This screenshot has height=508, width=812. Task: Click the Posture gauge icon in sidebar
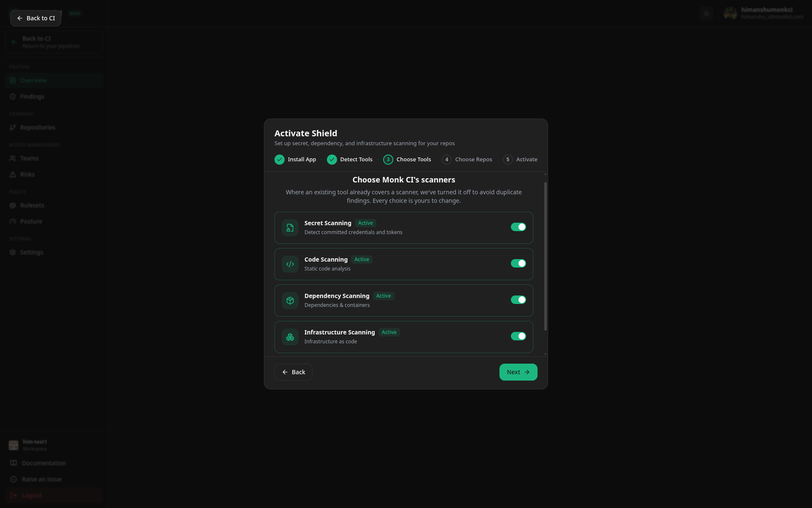pos(13,221)
